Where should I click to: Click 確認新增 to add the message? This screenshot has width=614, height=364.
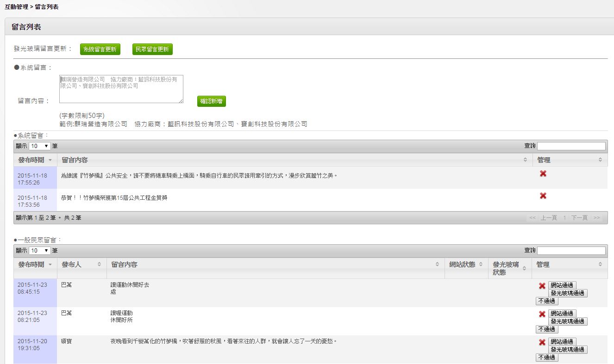click(x=212, y=101)
